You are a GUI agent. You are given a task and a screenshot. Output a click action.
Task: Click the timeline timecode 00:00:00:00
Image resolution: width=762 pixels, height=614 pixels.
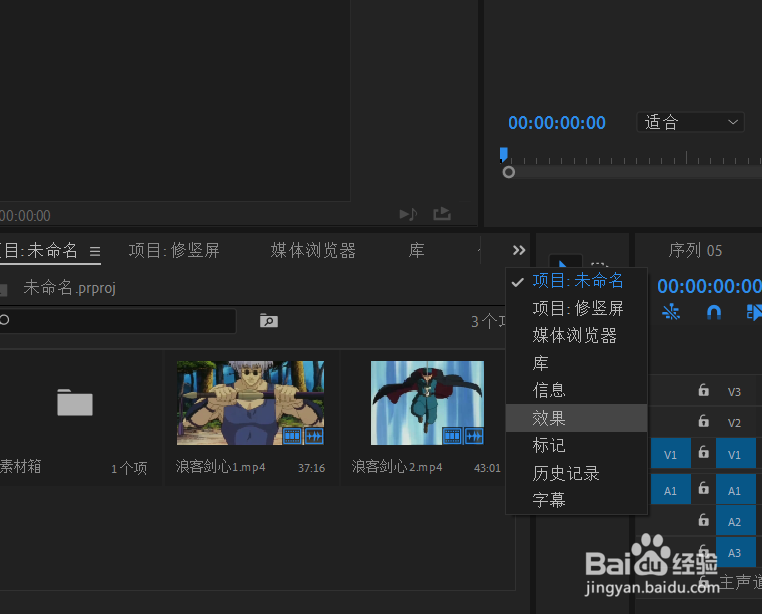tap(709, 286)
